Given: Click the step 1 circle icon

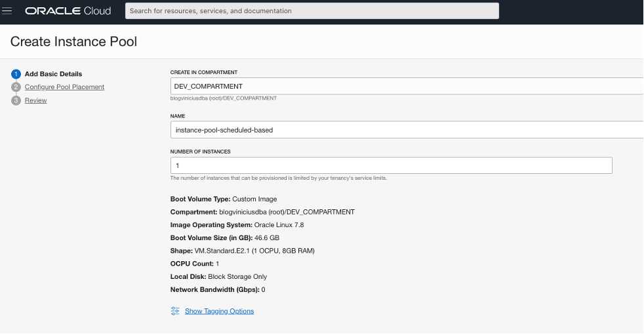Looking at the screenshot, I should 16,73.
